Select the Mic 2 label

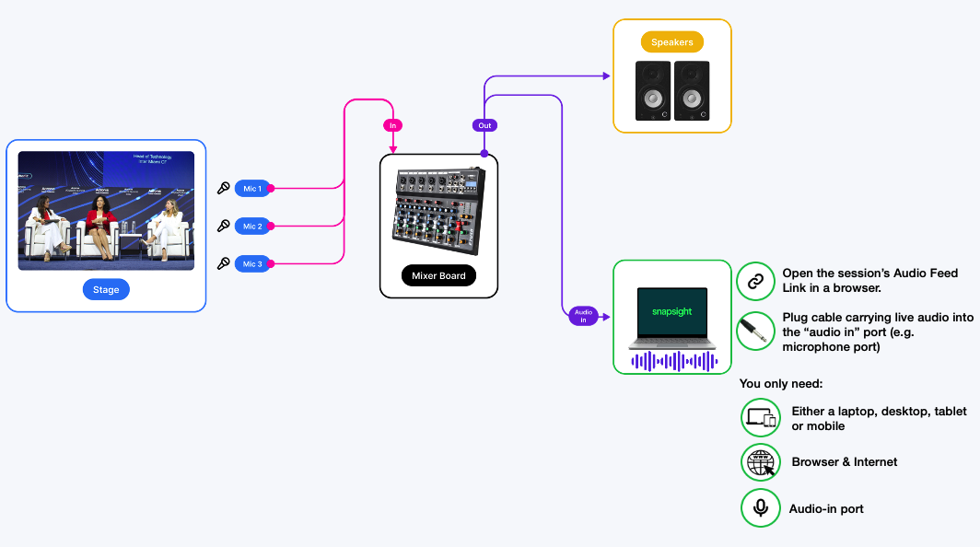tap(252, 227)
